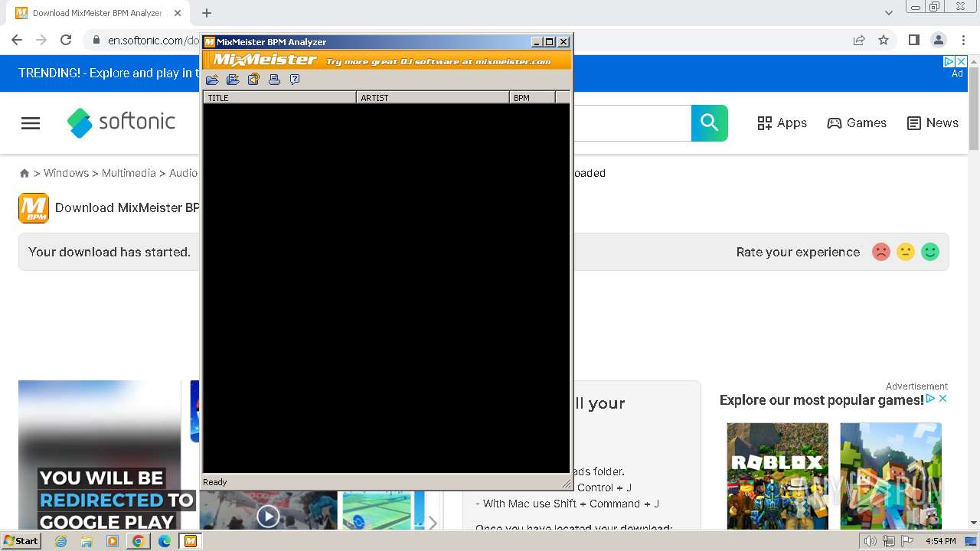The image size is (980, 551).
Task: Sort by the BPM column header
Action: click(x=532, y=98)
